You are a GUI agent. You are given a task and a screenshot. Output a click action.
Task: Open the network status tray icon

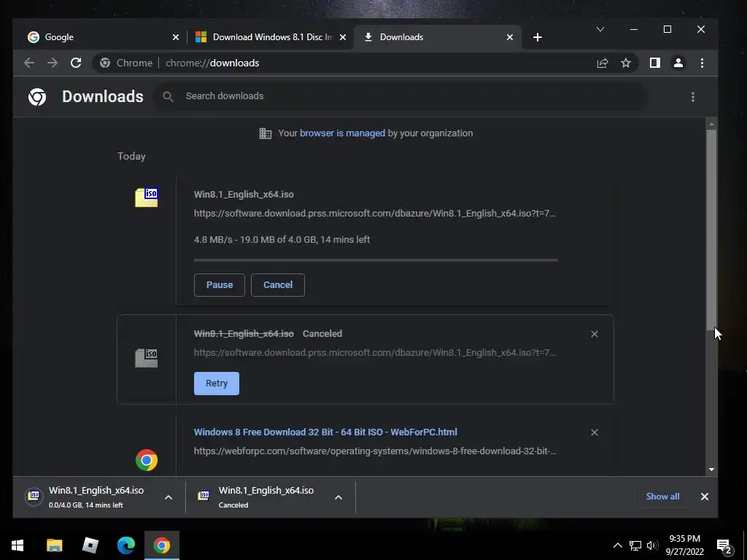[635, 545]
